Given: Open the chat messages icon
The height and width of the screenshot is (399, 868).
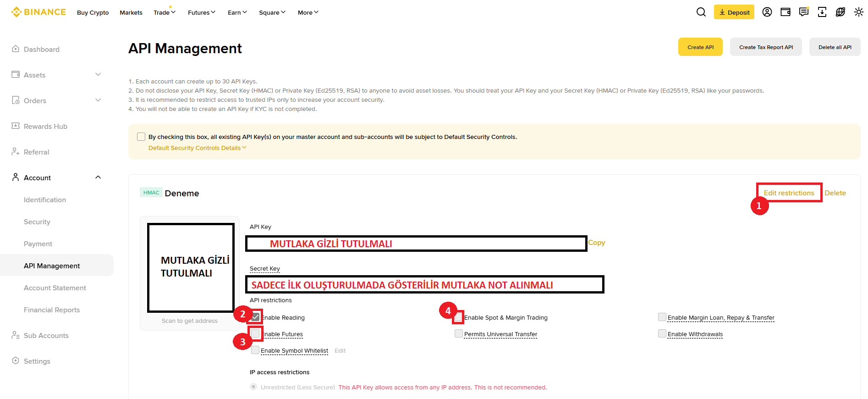Looking at the screenshot, I should [803, 12].
